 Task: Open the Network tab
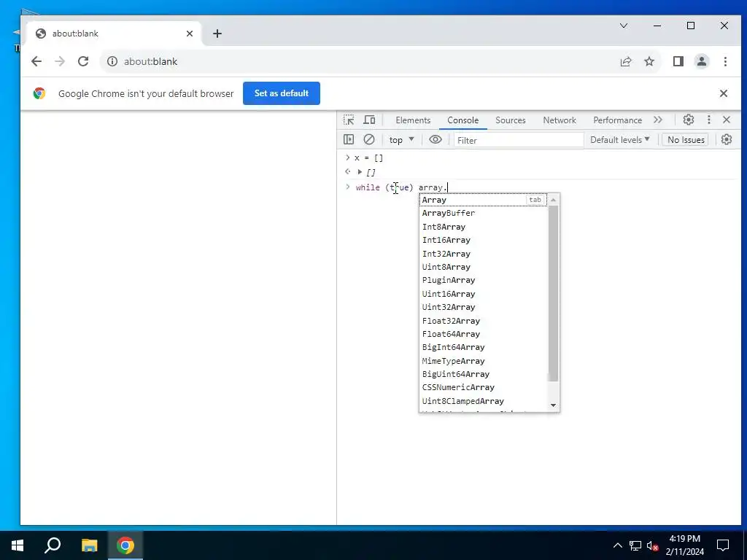pos(560,120)
